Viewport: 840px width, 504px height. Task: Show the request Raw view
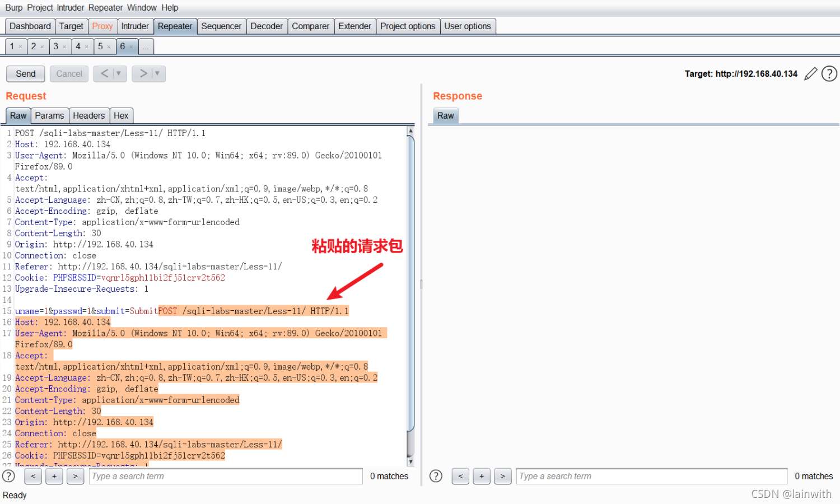coord(18,116)
